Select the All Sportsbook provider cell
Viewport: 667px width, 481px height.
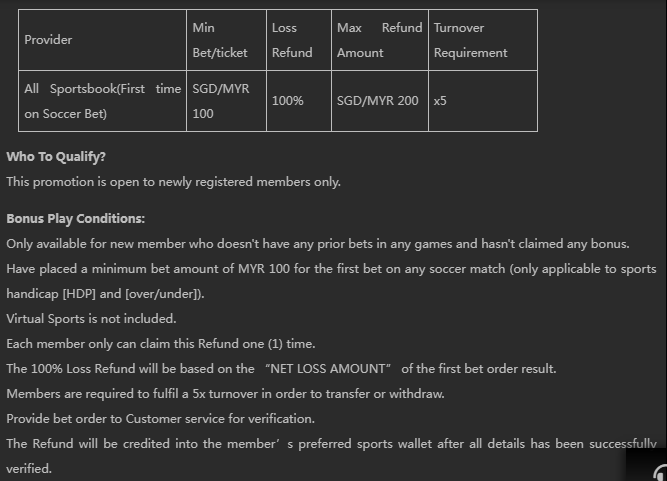(x=103, y=101)
